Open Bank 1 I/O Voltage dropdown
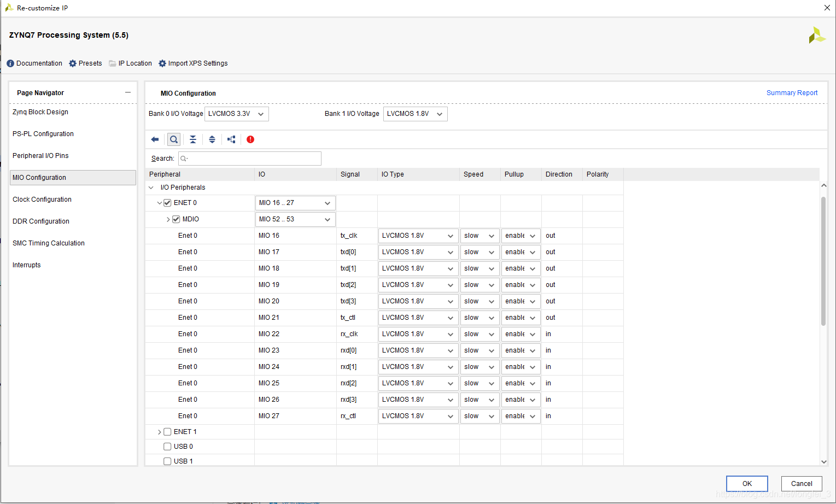This screenshot has height=504, width=836. click(416, 114)
